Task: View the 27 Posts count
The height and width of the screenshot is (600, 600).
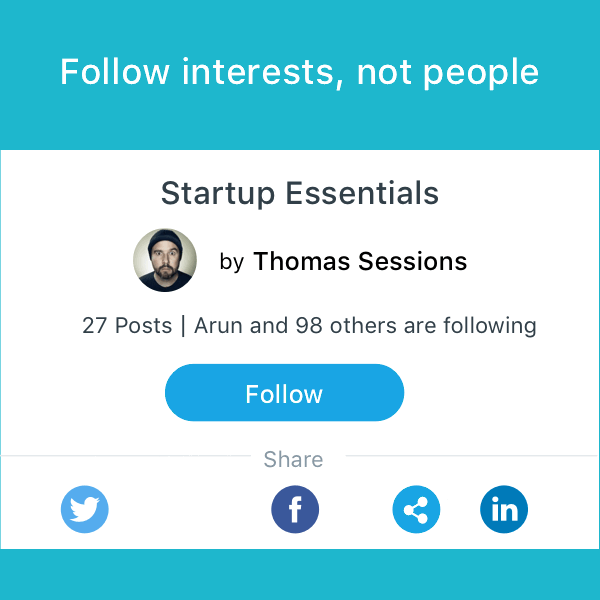Action: coord(127,326)
